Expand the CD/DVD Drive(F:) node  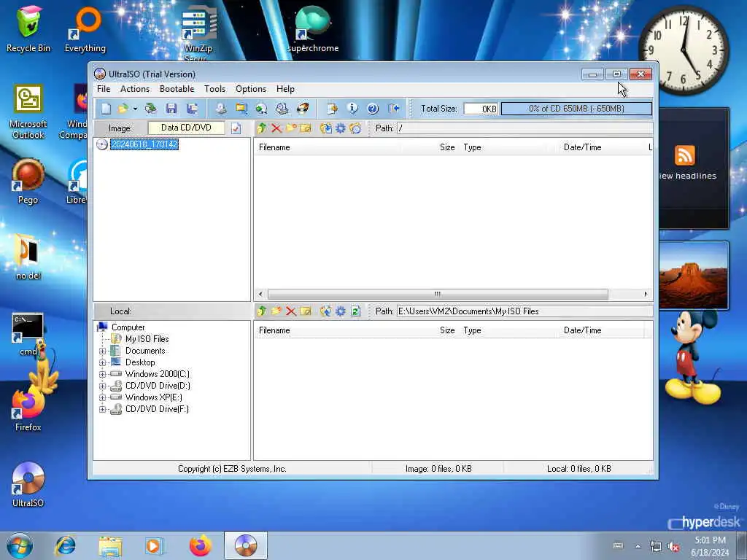pos(102,409)
